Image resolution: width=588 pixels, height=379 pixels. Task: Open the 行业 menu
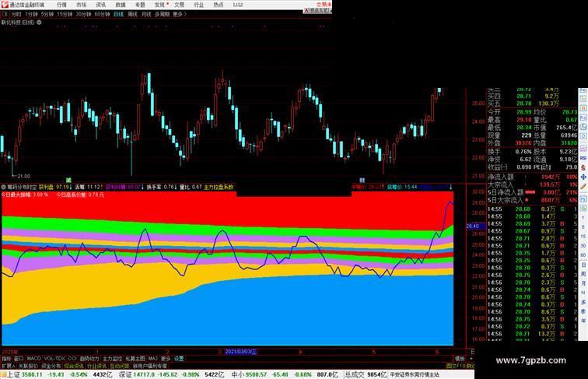[199, 5]
